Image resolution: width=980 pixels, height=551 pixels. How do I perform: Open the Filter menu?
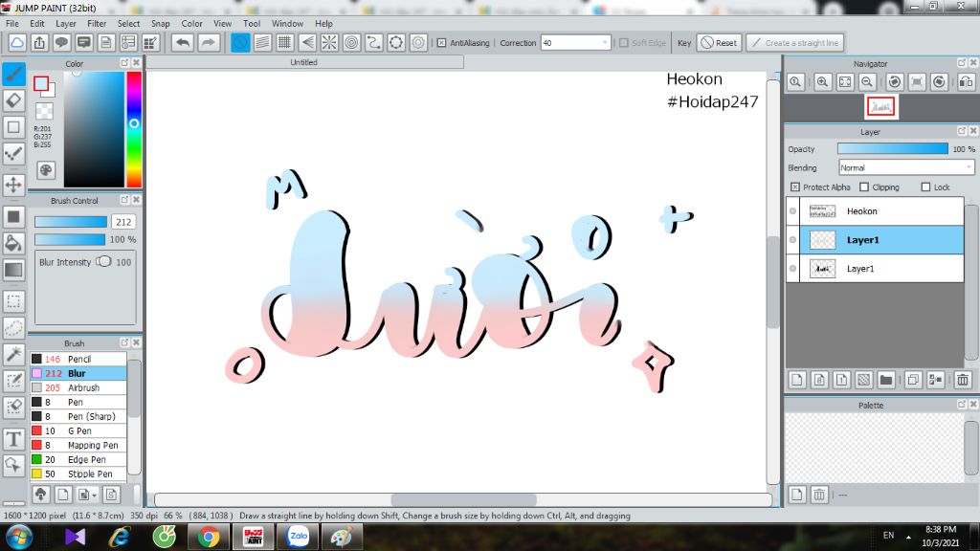pos(97,23)
